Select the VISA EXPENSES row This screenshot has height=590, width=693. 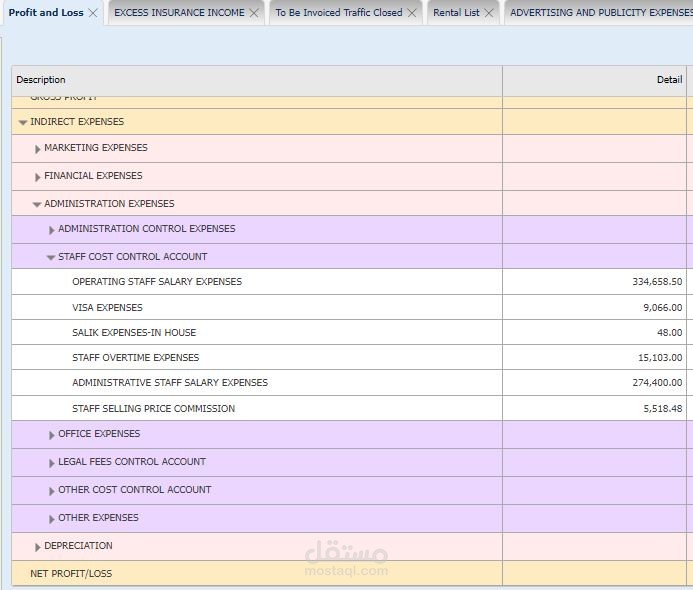click(349, 307)
